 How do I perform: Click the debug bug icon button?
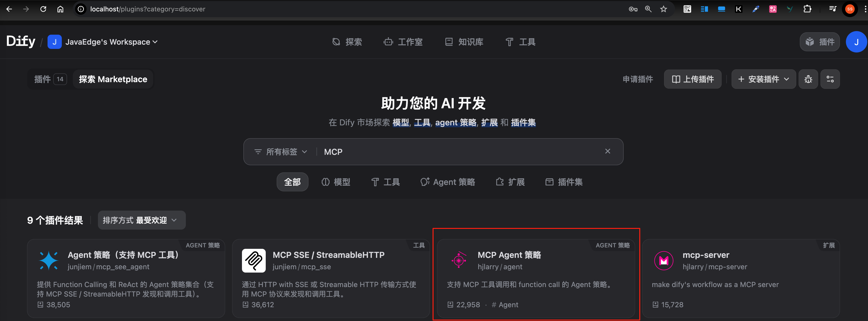(x=808, y=79)
